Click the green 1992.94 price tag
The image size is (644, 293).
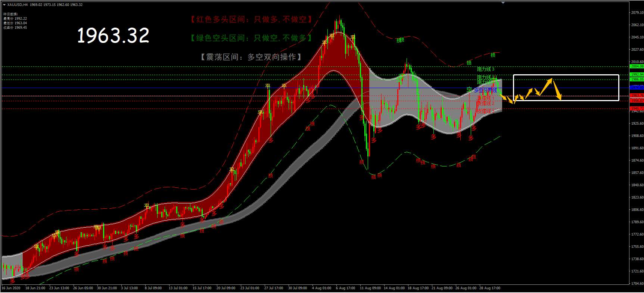637,75
